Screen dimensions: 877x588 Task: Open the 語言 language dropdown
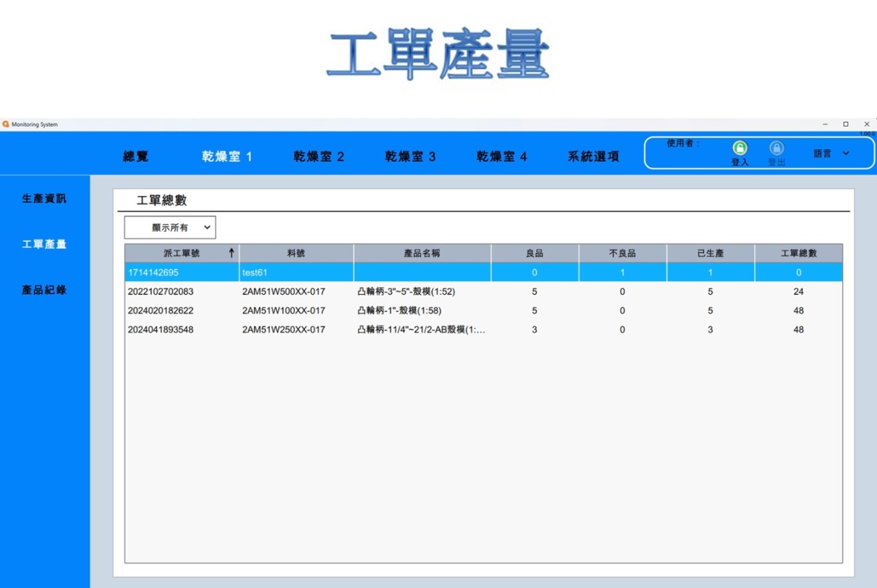click(831, 154)
